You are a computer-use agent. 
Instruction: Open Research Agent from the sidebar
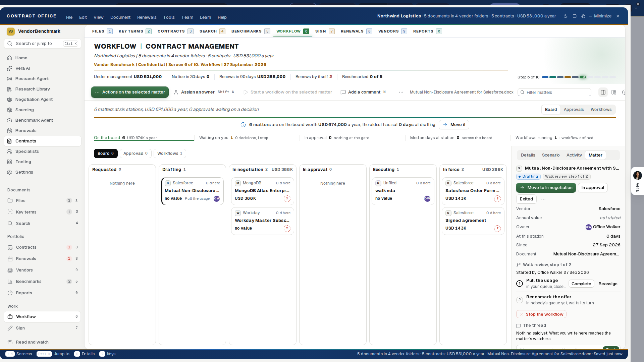[43, 78]
